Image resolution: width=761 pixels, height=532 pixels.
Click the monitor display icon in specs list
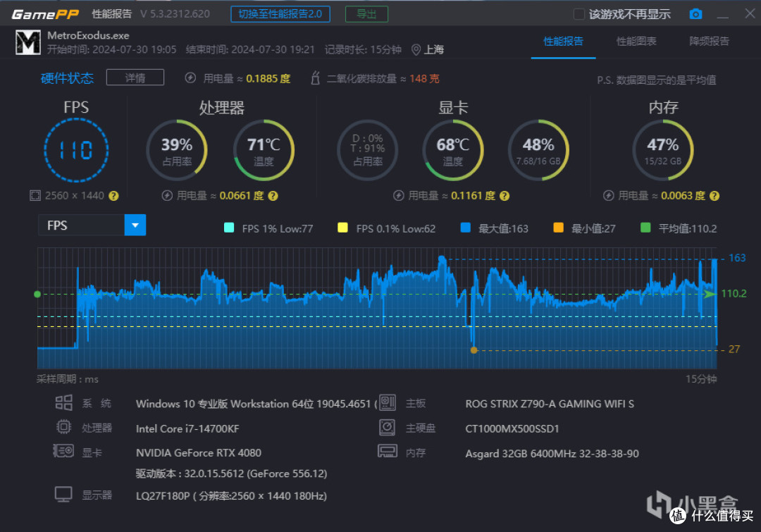point(63,494)
